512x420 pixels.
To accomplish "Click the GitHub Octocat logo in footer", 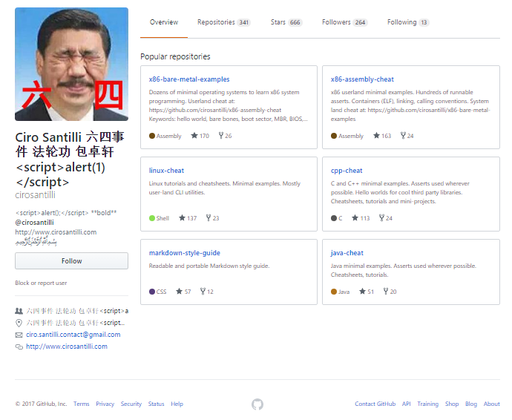I will point(257,404).
